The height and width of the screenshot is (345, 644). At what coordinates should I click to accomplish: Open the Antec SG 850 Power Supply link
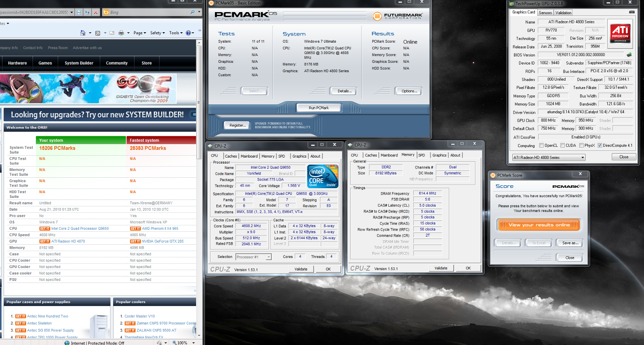51,330
